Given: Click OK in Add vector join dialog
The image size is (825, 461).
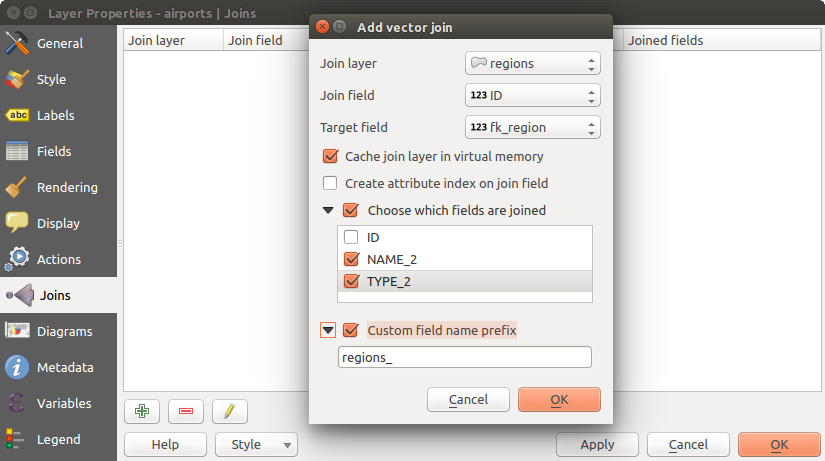Looking at the screenshot, I should (x=559, y=400).
